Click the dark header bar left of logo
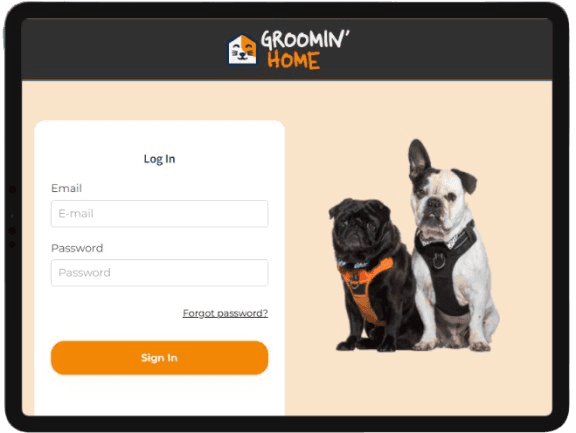The width and height of the screenshot is (576, 433). pos(123,49)
